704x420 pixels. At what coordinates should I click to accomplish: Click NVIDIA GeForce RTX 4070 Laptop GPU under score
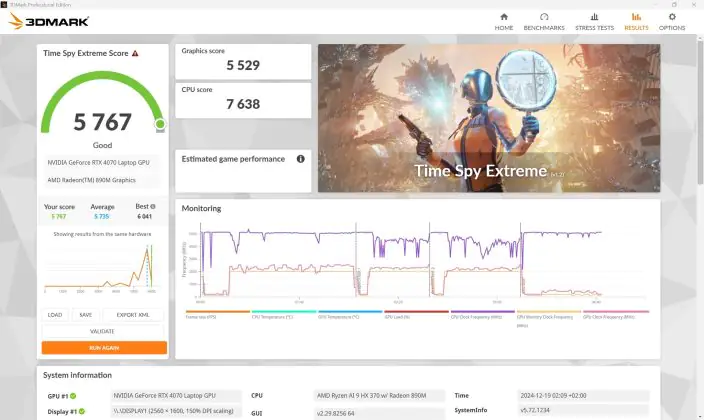pyautogui.click(x=98, y=163)
